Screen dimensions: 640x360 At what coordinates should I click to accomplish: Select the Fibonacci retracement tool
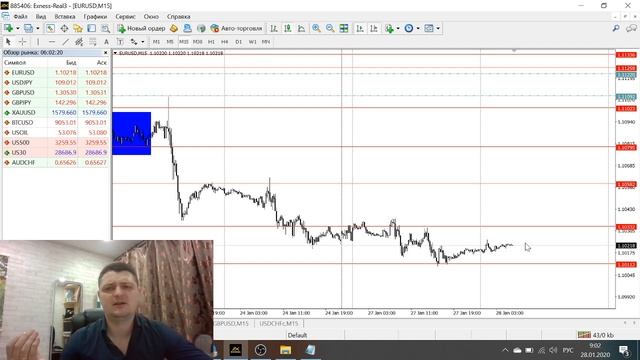(93, 42)
